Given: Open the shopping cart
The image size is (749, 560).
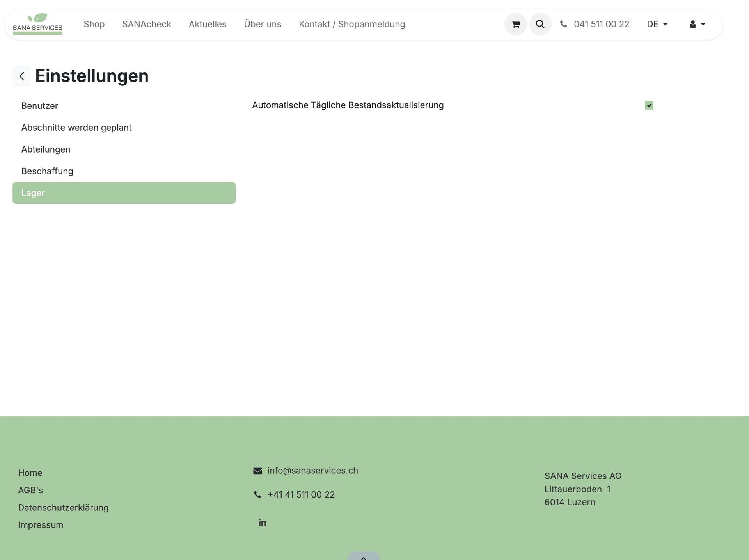Looking at the screenshot, I should coord(515,24).
